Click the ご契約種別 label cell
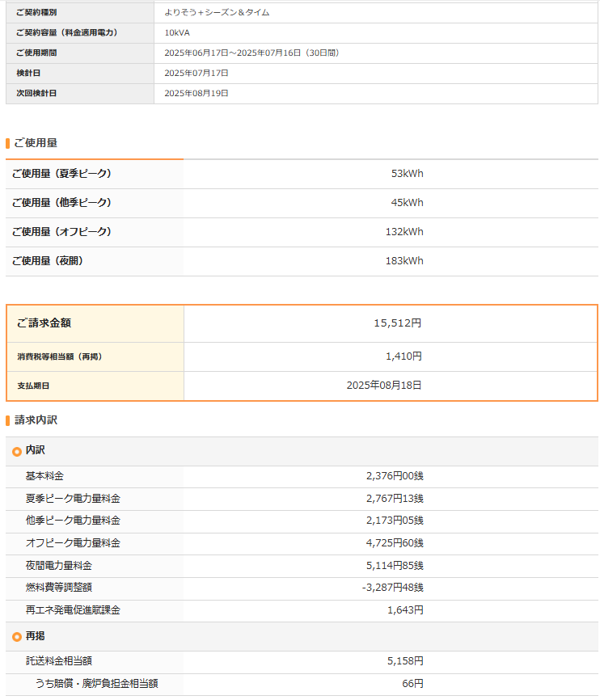Screen dimensions: 600x700 [80, 12]
